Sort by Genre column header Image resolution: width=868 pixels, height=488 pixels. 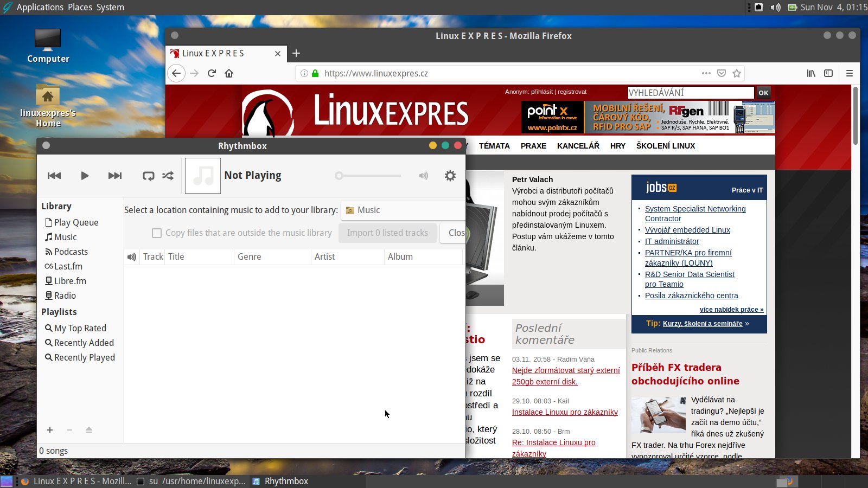click(x=273, y=257)
